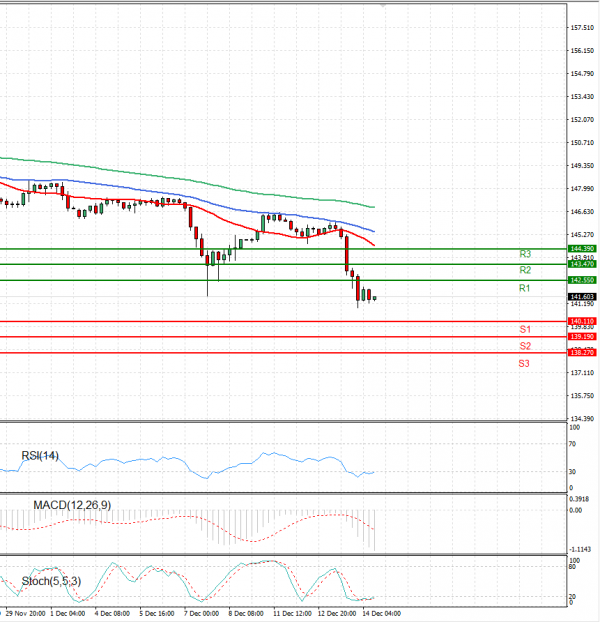
Task: Click the RSI 30 level label
Action: pyautogui.click(x=572, y=472)
